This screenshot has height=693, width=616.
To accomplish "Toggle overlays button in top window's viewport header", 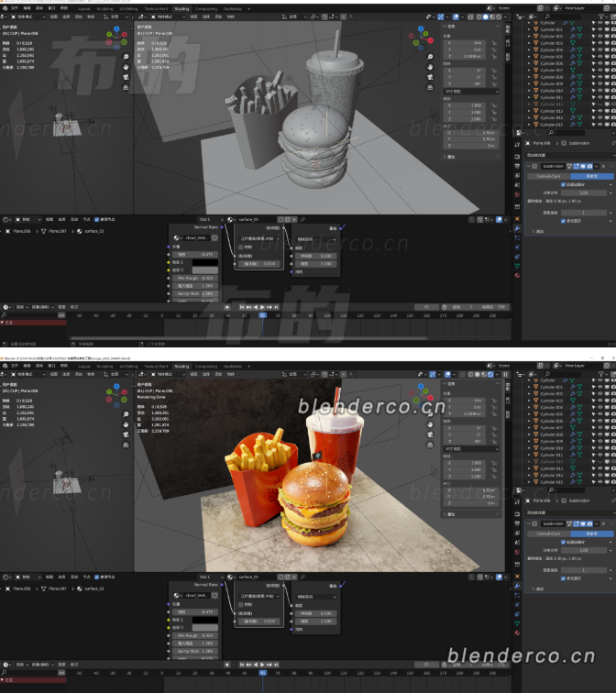I will [456, 16].
